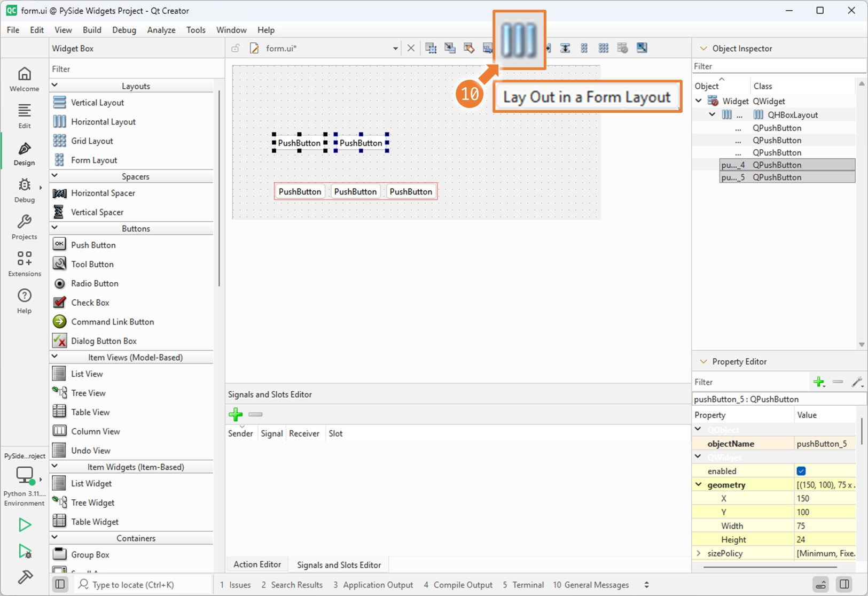Close form.ui document with X icon
This screenshot has width=868, height=596.
point(411,48)
